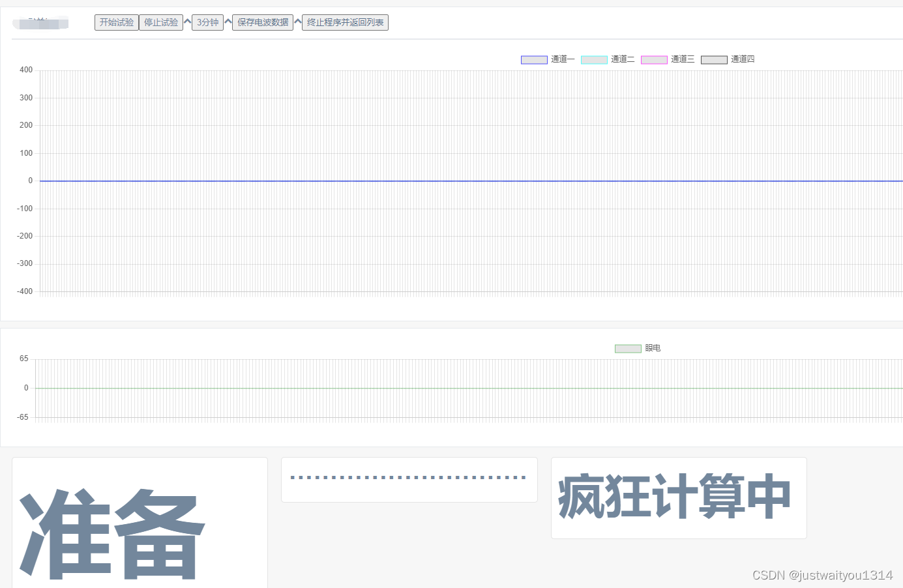This screenshot has width=903, height=588.
Task: Click the caret icon before 保存电波数据
Action: point(228,22)
